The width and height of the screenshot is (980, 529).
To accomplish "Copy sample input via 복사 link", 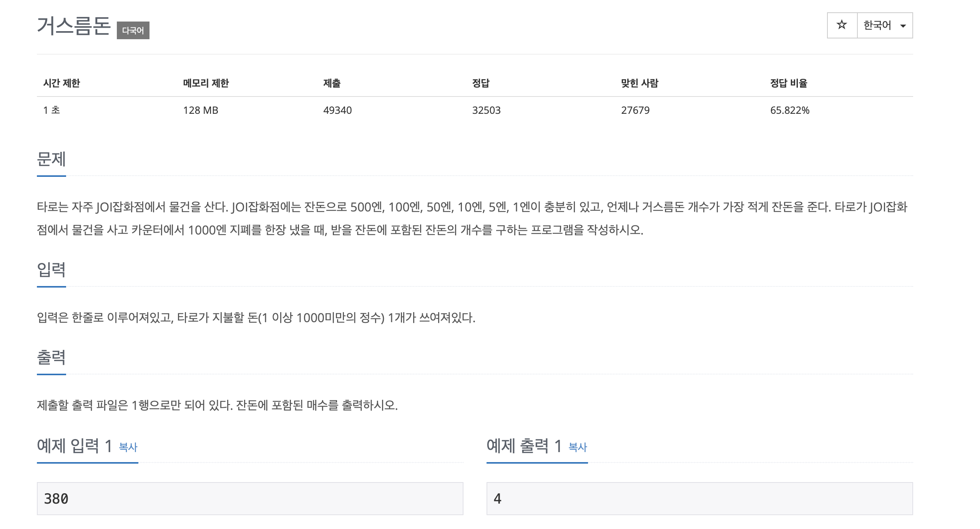I will [128, 447].
